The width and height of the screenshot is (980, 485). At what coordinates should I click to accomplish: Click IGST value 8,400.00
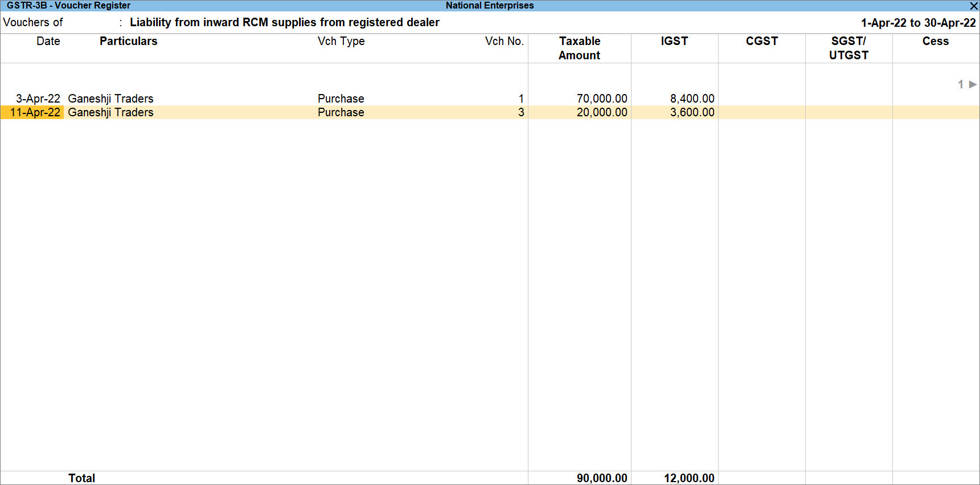(x=692, y=99)
